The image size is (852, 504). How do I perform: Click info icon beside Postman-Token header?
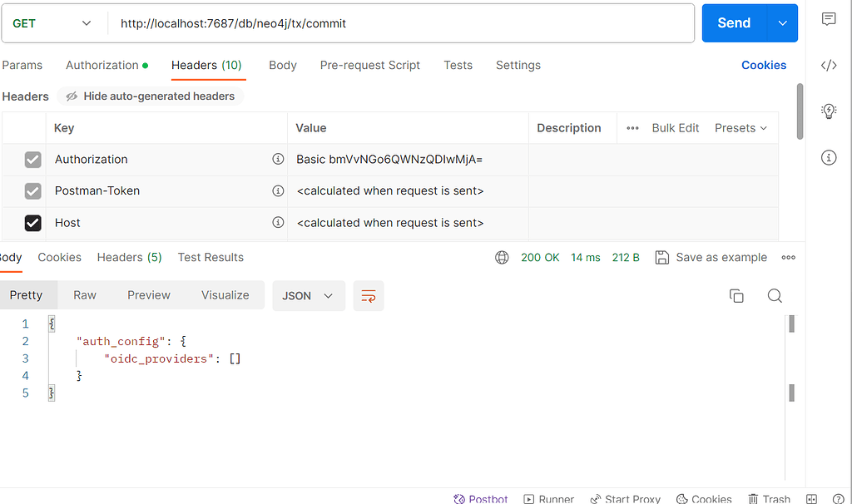point(278,190)
